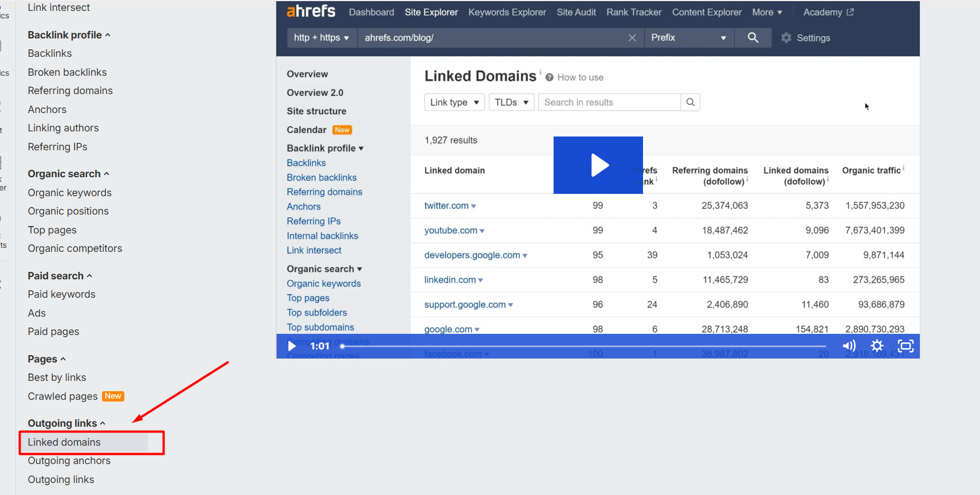Viewport: 980px width, 495px height.
Task: Open Best by links in left sidebar
Action: point(57,377)
